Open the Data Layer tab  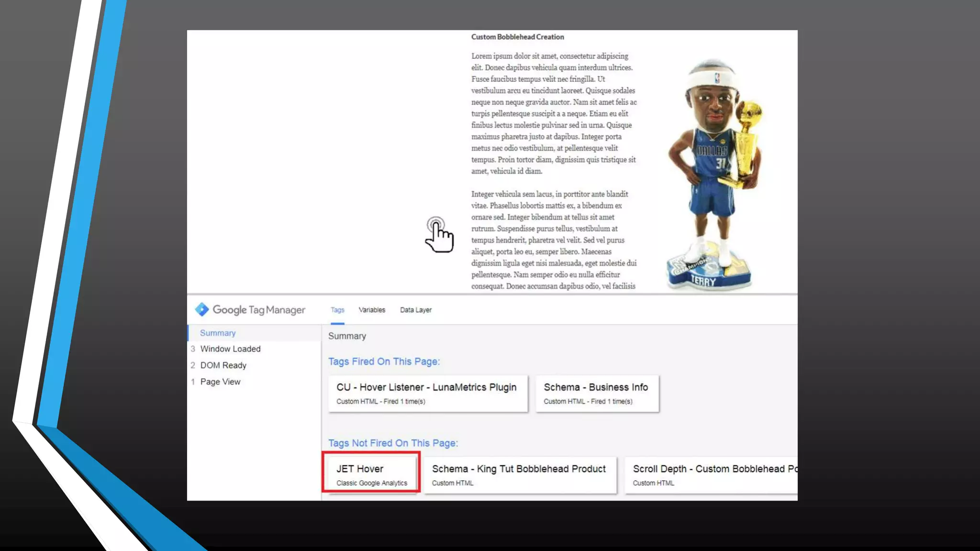415,310
